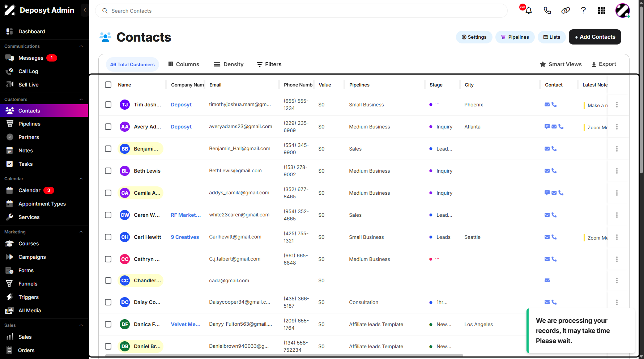This screenshot has height=359, width=644.
Task: Click the TJ avatar for Tim Josh
Action: tap(125, 105)
